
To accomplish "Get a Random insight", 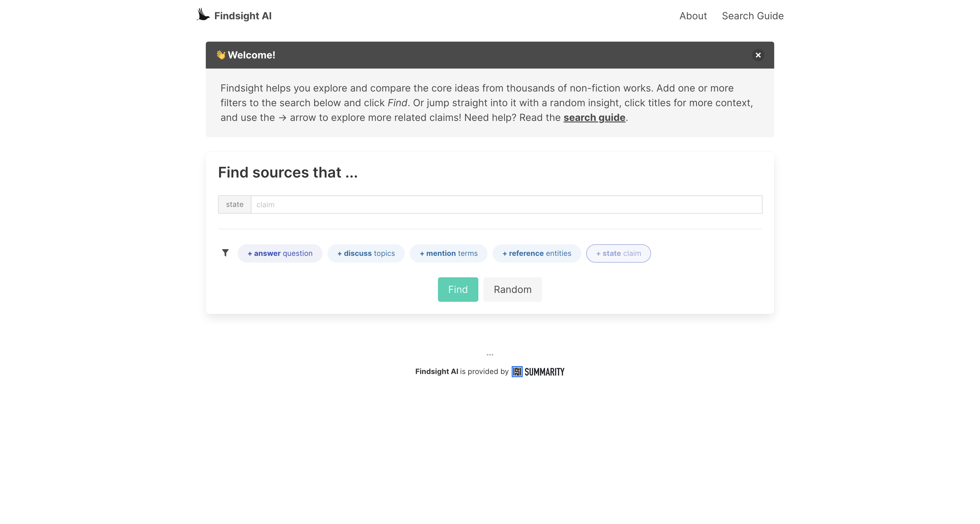I will tap(512, 289).
